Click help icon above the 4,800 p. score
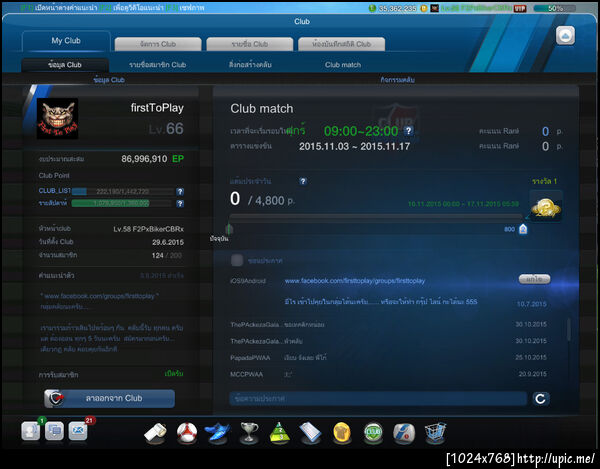Viewport: 600px width, 469px height. point(303,181)
